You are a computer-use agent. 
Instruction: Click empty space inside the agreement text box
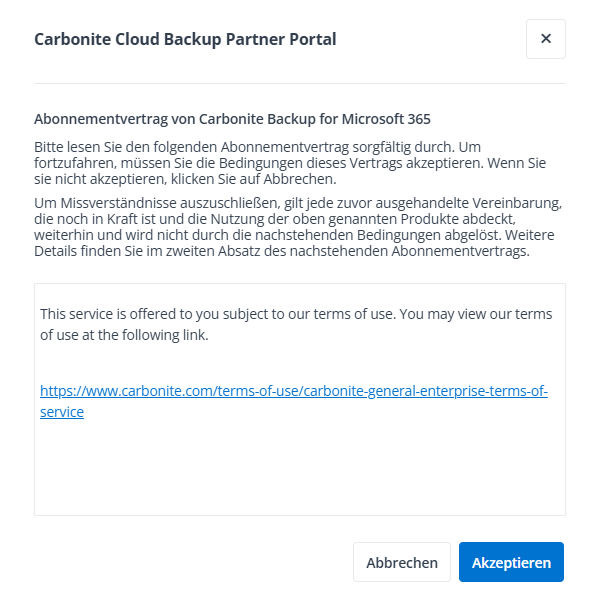click(300, 470)
